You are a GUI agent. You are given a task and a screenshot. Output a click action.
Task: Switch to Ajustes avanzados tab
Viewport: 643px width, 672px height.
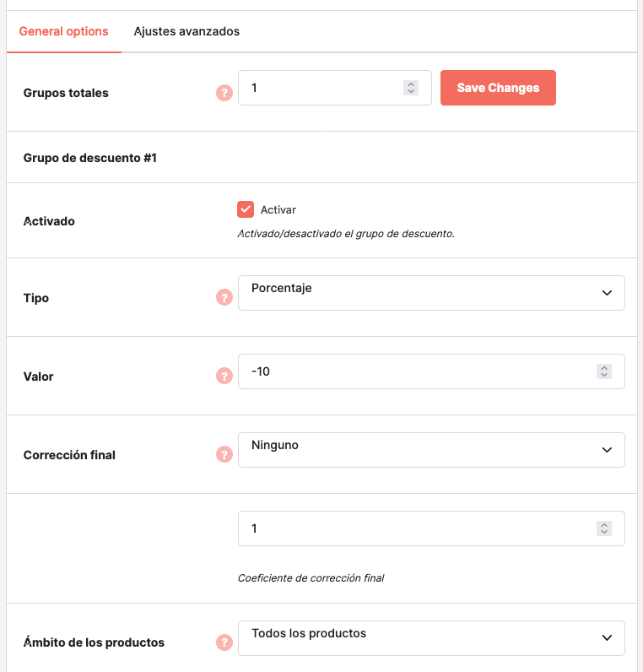pyautogui.click(x=186, y=31)
